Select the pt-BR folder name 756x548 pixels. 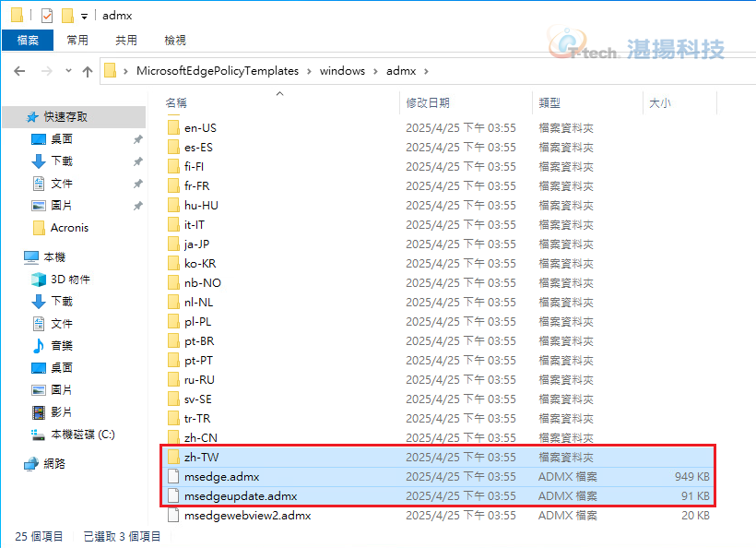pos(199,341)
